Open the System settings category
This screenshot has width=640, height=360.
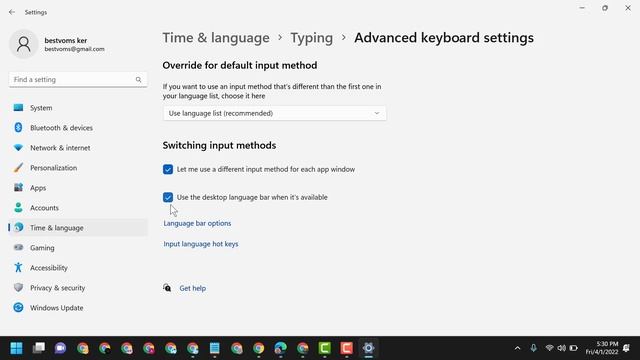[78, 108]
